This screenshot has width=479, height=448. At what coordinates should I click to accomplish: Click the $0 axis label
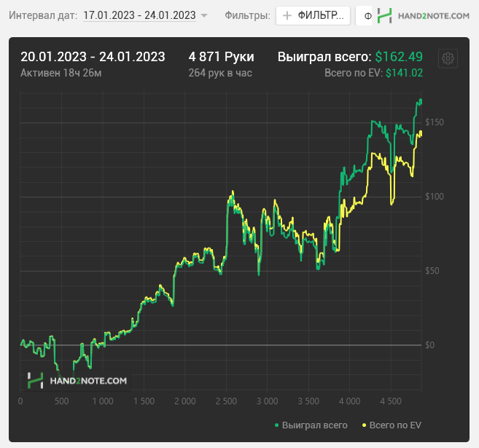click(x=429, y=345)
